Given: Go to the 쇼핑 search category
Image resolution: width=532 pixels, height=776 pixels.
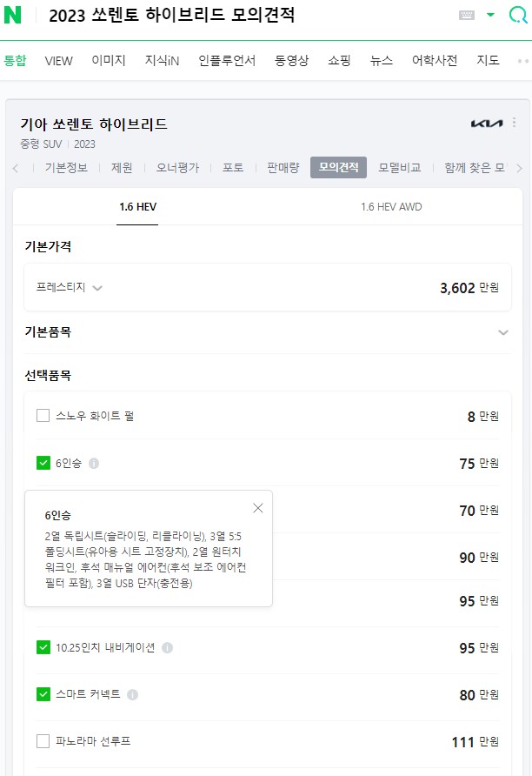Looking at the screenshot, I should coord(339,61).
